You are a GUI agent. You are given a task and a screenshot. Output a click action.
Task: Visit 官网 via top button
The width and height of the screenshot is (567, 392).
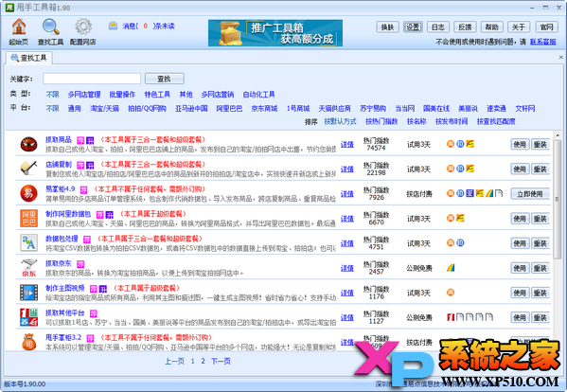tap(546, 27)
